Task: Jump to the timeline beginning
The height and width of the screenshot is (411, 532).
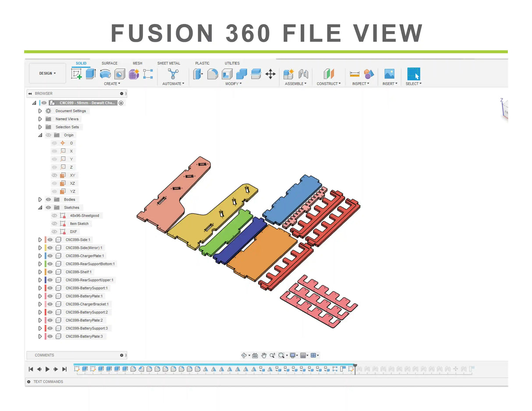Action: [x=31, y=369]
